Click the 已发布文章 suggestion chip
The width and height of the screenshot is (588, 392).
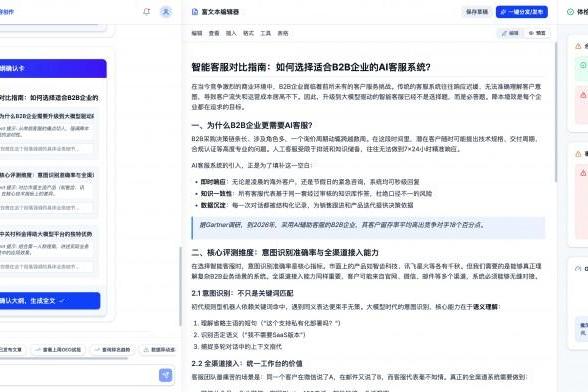point(12,350)
